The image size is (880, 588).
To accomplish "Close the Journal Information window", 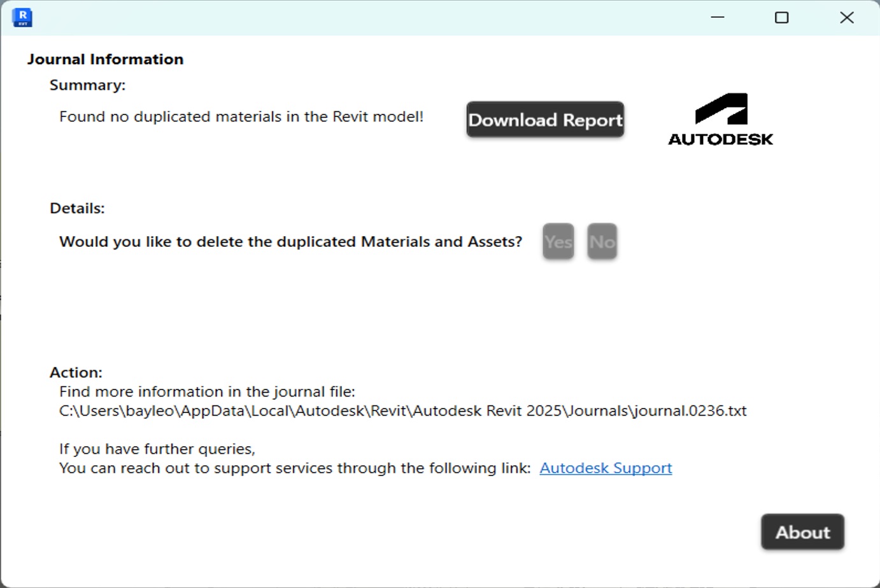I will (846, 17).
